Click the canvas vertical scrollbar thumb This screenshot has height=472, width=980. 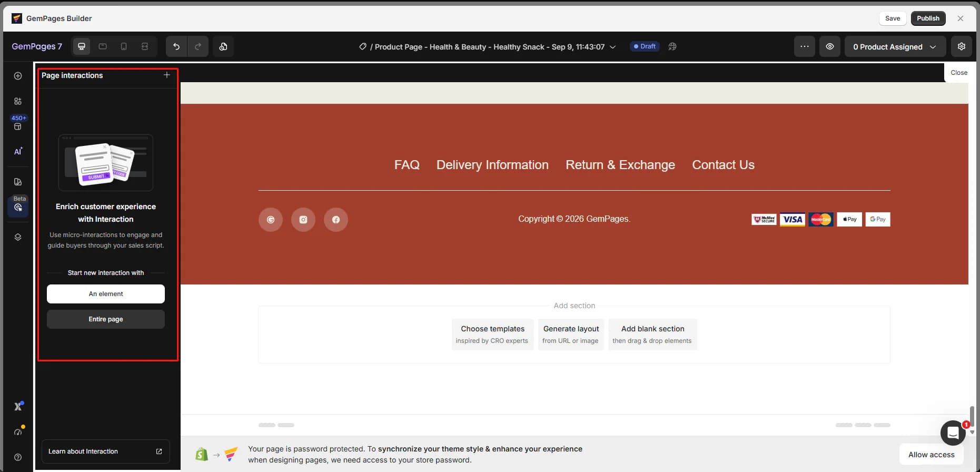pos(972,416)
